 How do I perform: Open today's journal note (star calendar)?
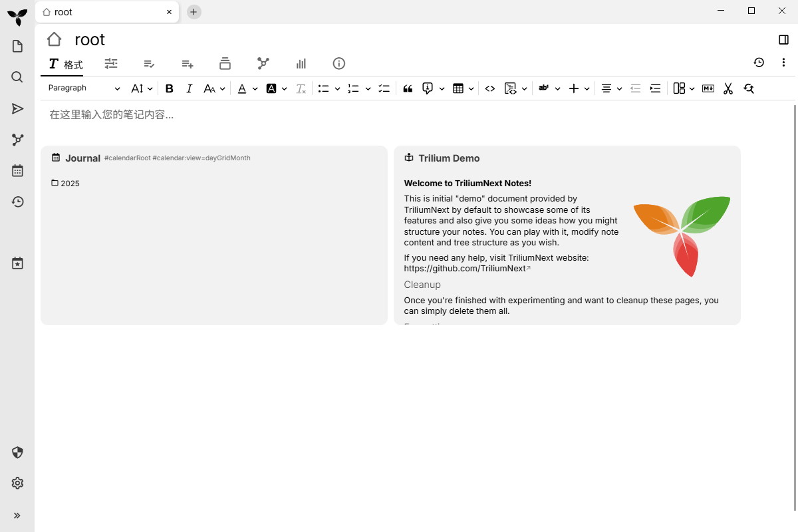(x=17, y=263)
